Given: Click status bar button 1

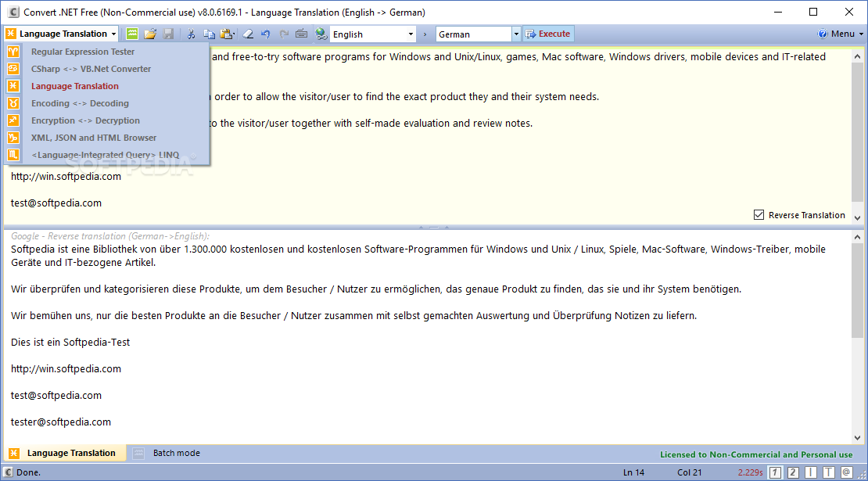Looking at the screenshot, I should click(776, 472).
